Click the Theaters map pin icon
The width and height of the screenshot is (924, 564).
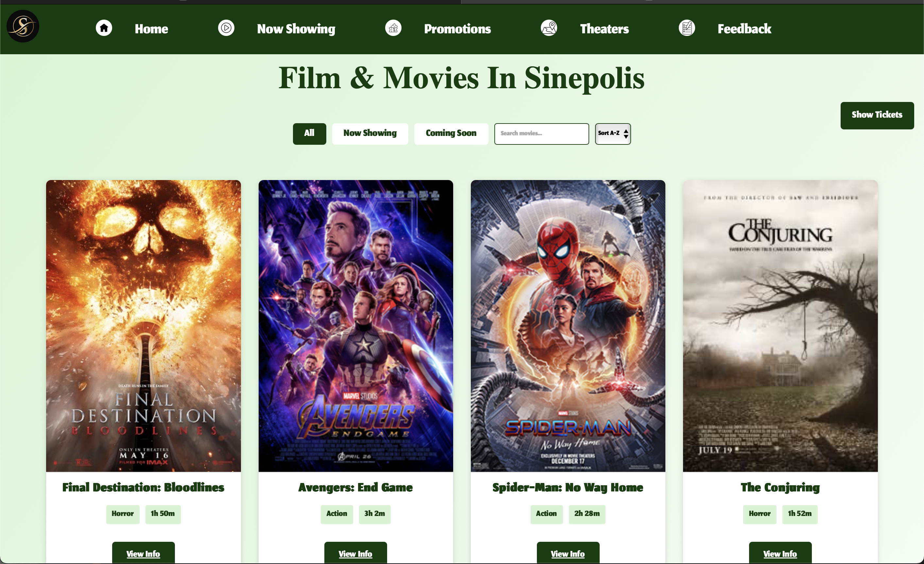(x=549, y=28)
